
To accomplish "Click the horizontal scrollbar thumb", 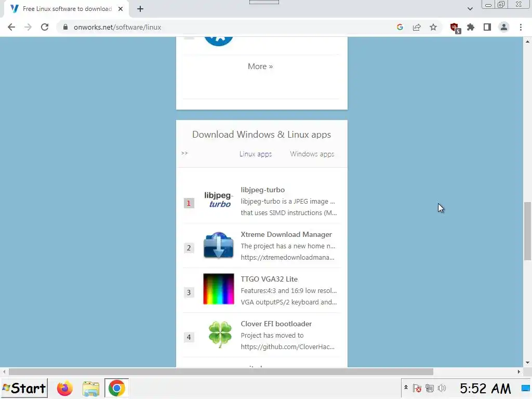I will click(x=221, y=371).
